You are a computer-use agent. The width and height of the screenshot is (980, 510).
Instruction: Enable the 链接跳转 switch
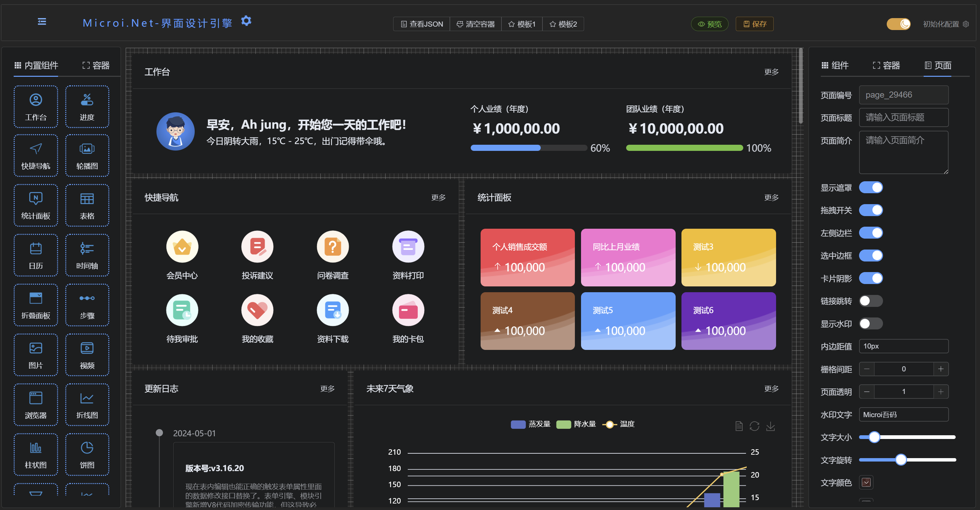tap(871, 301)
